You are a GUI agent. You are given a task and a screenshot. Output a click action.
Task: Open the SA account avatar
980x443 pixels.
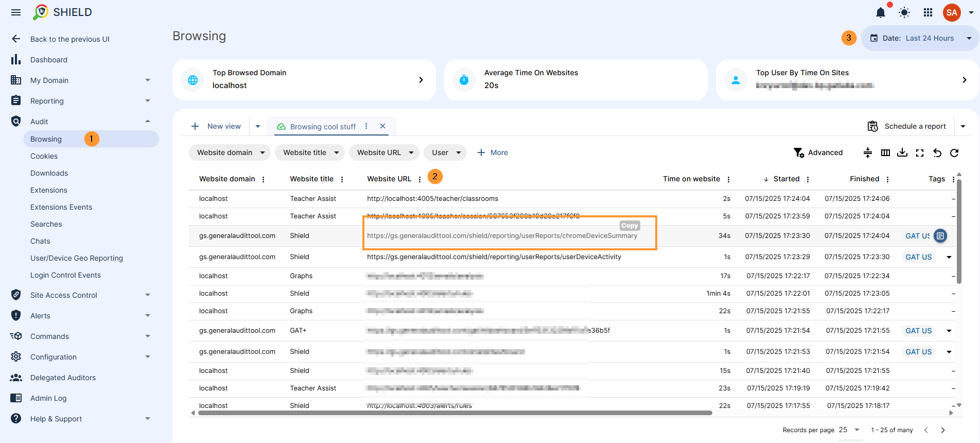(x=952, y=12)
